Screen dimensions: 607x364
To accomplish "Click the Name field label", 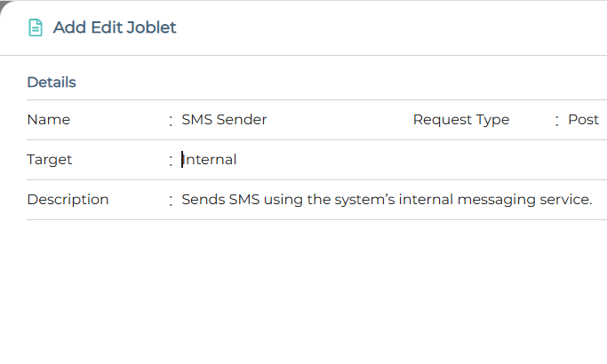I will tap(49, 120).
